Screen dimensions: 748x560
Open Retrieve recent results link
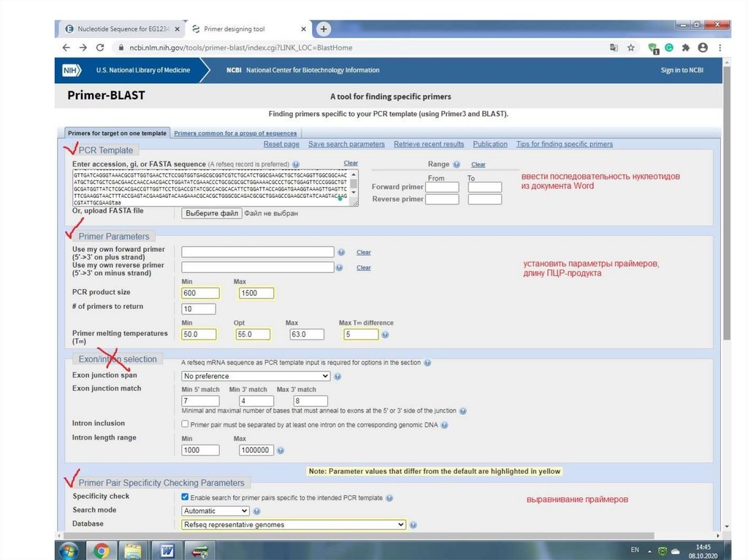(429, 144)
